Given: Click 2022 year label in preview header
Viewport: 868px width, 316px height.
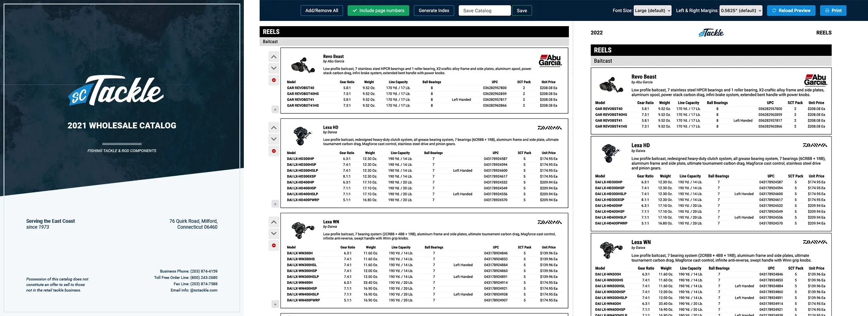Looking at the screenshot, I should click(597, 33).
